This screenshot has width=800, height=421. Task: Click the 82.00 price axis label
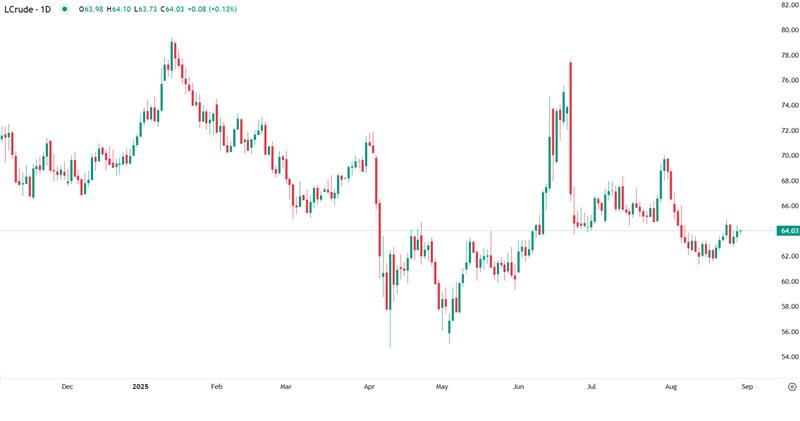tap(789, 5)
